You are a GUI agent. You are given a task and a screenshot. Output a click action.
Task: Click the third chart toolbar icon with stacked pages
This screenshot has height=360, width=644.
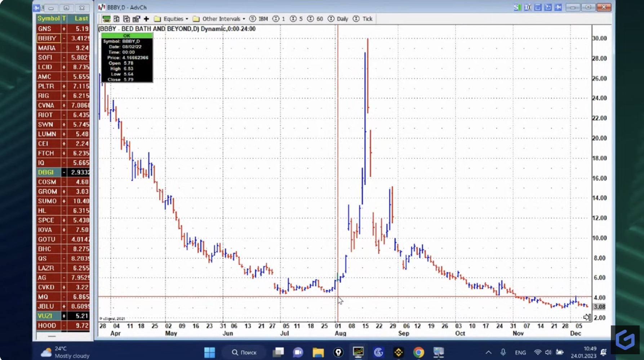click(126, 19)
